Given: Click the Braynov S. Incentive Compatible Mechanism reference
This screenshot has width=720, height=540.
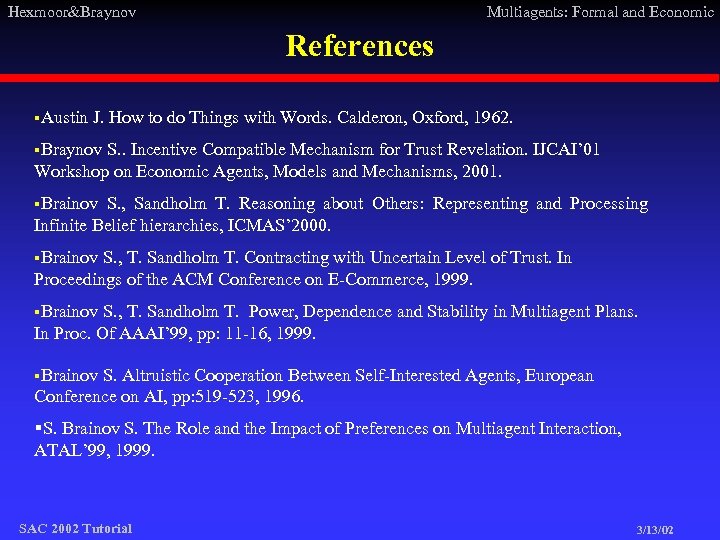Looking at the screenshot, I should 317,149.
